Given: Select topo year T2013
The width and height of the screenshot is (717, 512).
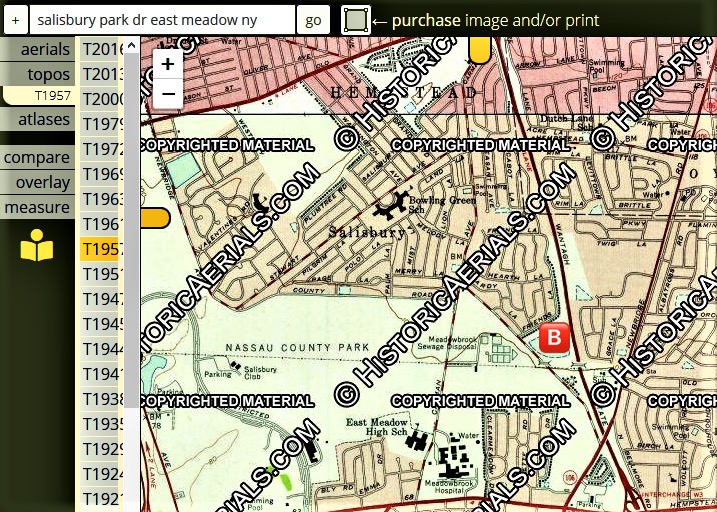Looking at the screenshot, I should (x=101, y=74).
